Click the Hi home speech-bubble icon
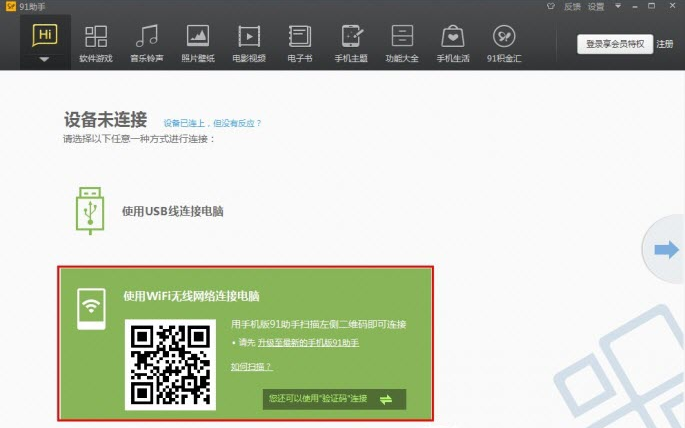This screenshot has height=428, width=685. (x=44, y=35)
